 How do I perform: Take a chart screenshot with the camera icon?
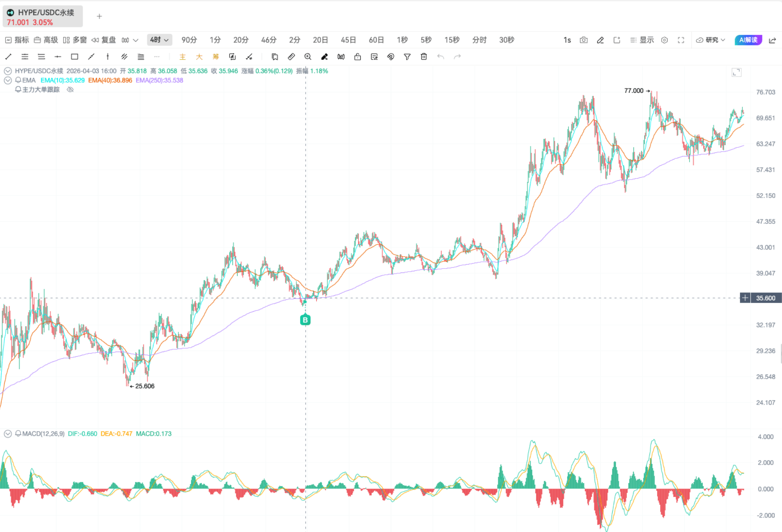click(584, 40)
